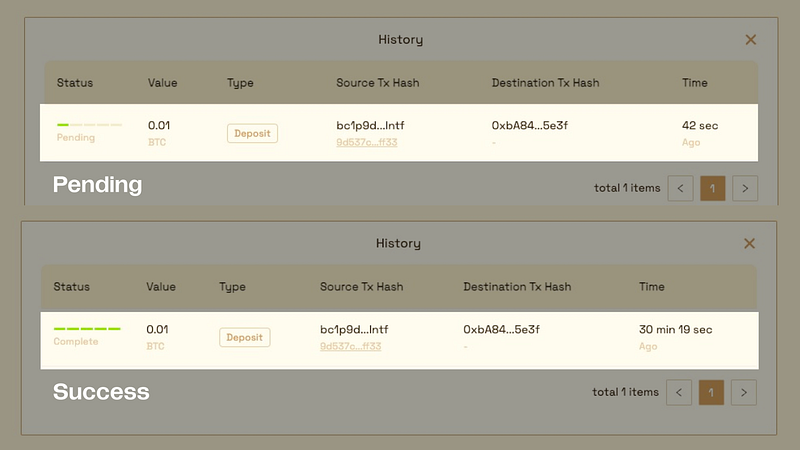Go to previous page in top pagination
This screenshot has height=450, width=800.
(x=680, y=188)
